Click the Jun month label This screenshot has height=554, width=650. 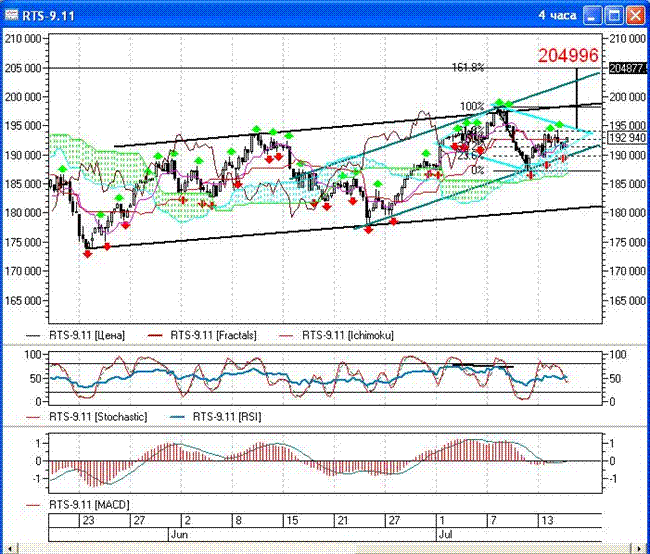[179, 535]
